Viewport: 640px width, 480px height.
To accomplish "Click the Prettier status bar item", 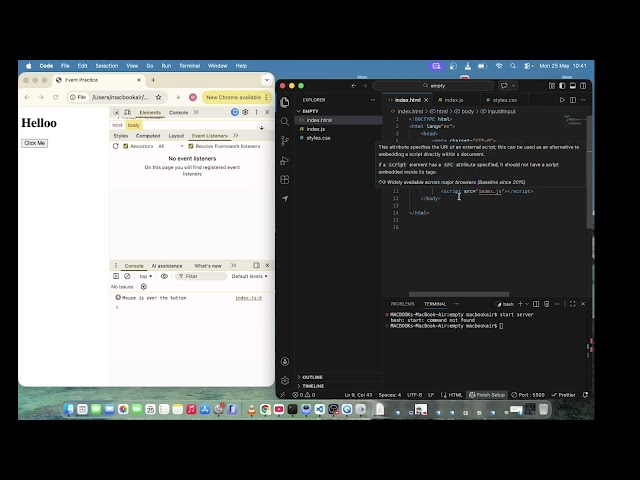I will coord(563,395).
